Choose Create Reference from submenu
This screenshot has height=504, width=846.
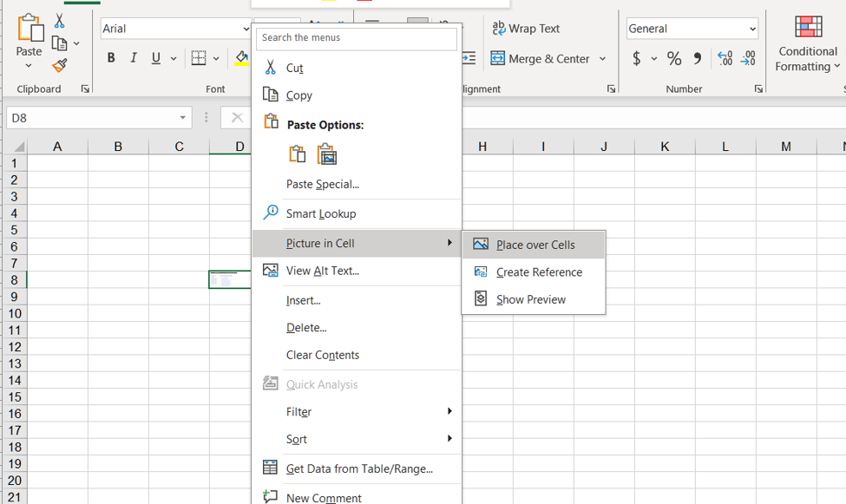(538, 272)
